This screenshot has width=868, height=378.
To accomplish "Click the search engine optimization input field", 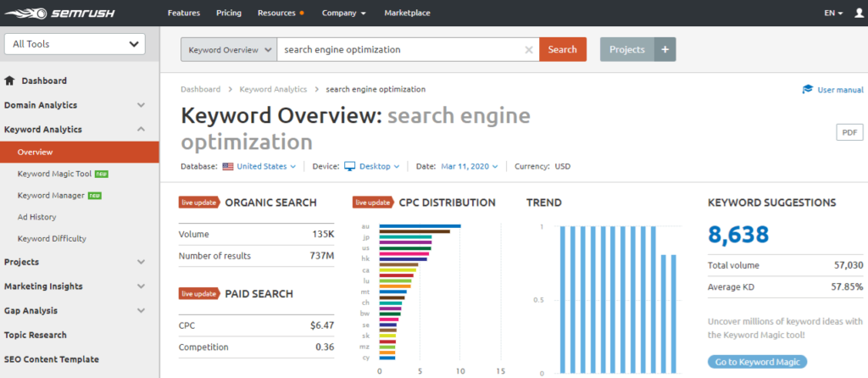I will (408, 49).
